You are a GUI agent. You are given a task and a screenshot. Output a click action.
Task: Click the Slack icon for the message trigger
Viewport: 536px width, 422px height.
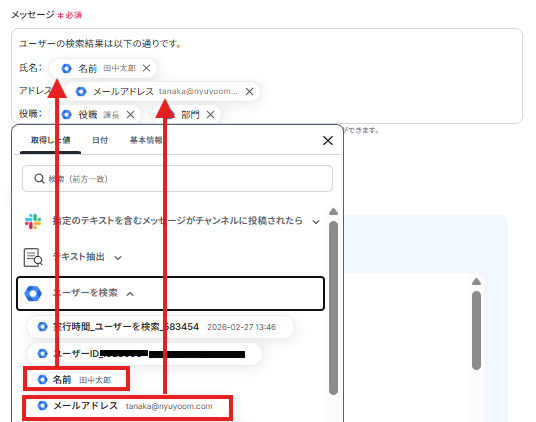click(x=33, y=221)
